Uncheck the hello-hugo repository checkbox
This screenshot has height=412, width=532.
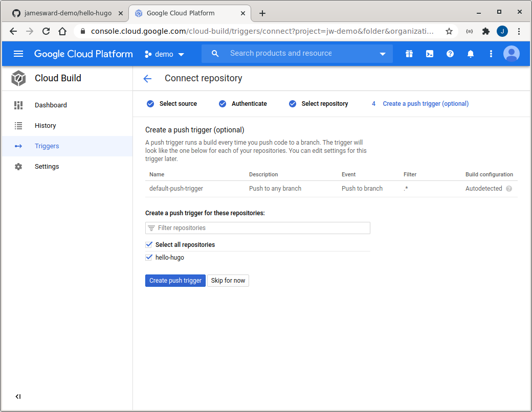pyautogui.click(x=149, y=258)
